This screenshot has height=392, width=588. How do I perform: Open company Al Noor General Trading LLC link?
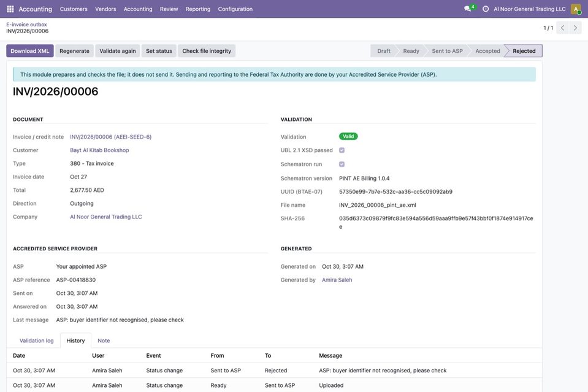pyautogui.click(x=105, y=217)
